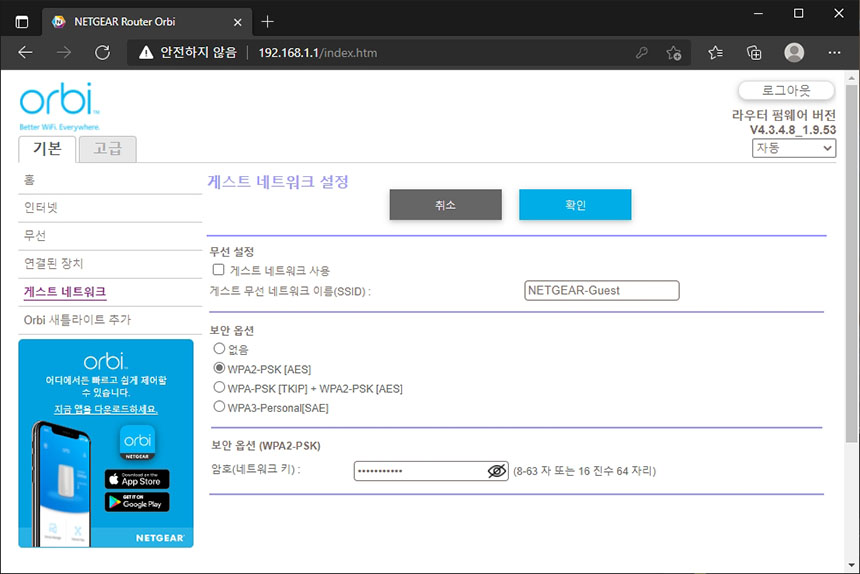
Task: Add page to favorites star-plus icon
Action: tap(674, 53)
